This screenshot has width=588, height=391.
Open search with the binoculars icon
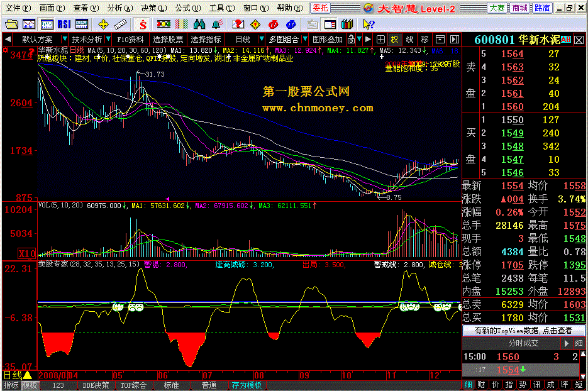[199, 25]
